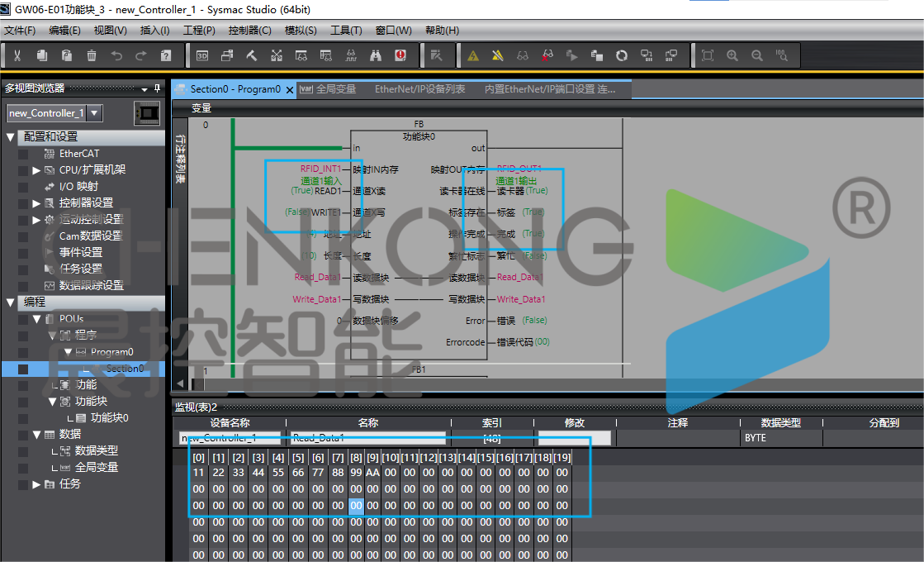Expand the 控制器设置 node
Image resolution: width=924 pixels, height=562 pixels.
pos(36,202)
